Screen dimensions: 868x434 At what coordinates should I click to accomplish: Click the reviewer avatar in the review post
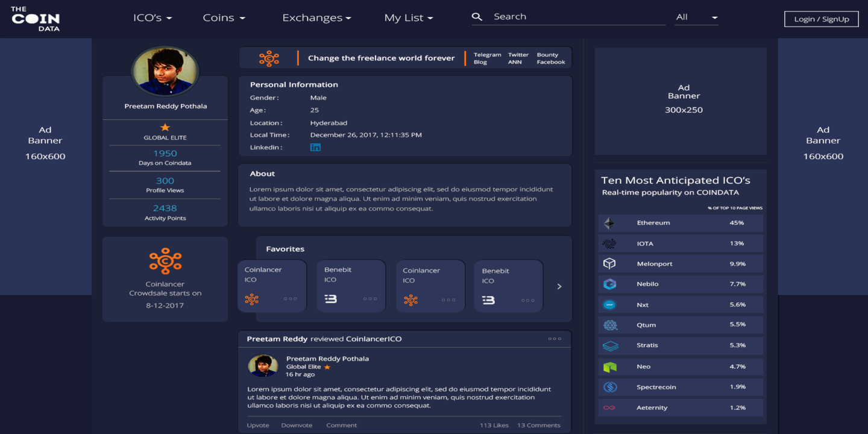(x=263, y=365)
